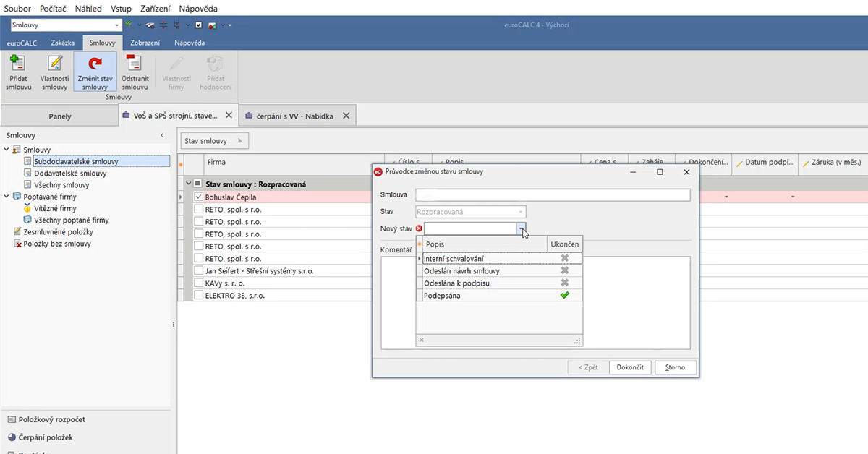Open the Počítač menu

click(x=52, y=8)
